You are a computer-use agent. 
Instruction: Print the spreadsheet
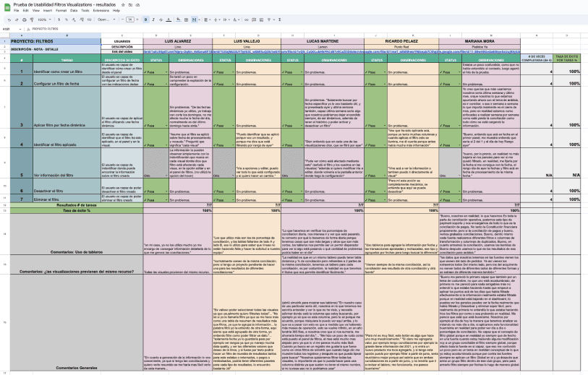pos(25,20)
